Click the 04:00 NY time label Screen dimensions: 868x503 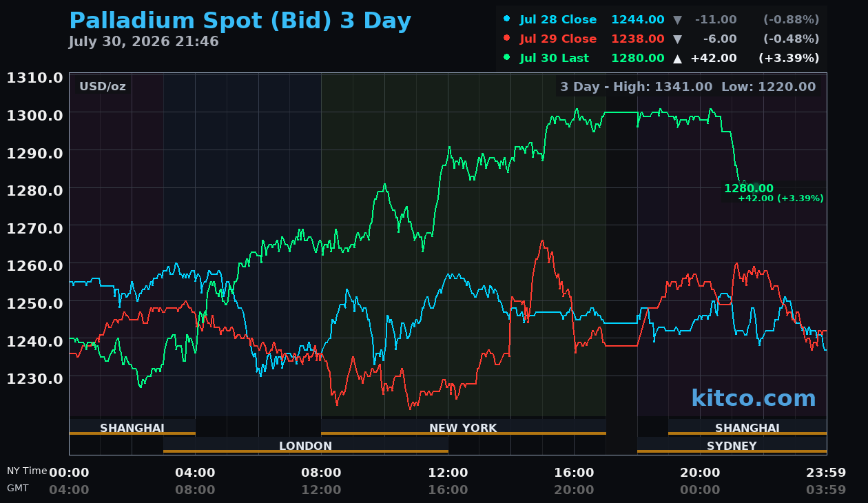point(195,473)
